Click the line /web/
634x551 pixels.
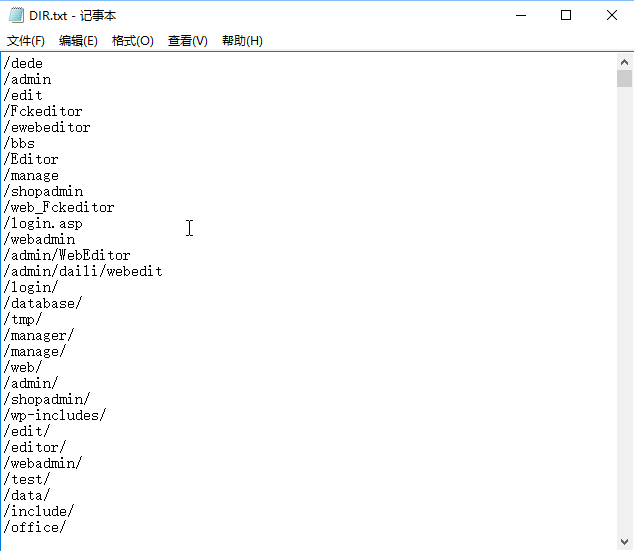coord(23,368)
